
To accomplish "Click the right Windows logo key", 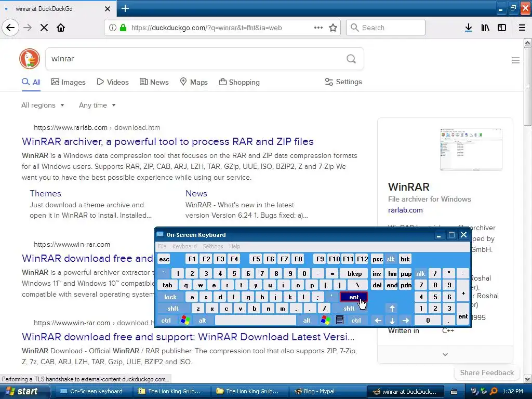I will click(325, 320).
